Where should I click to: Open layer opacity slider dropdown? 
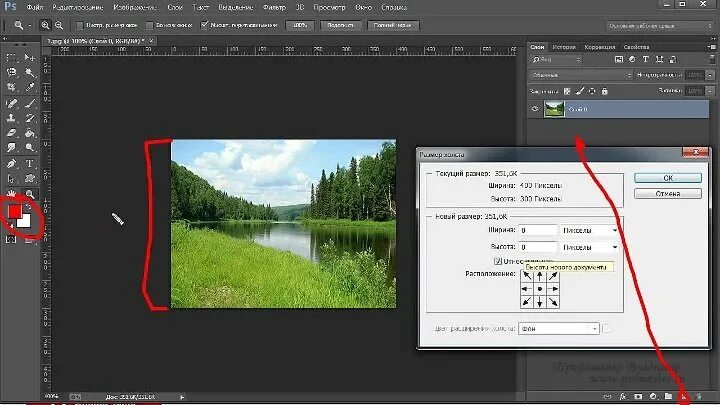(x=710, y=75)
